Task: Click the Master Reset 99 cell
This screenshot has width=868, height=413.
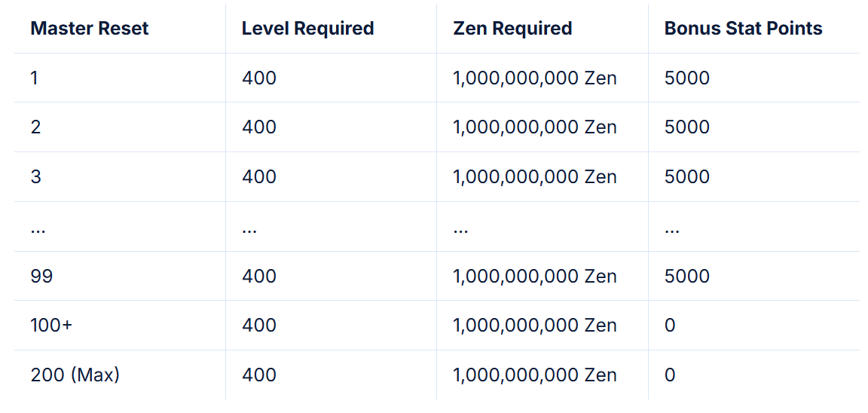Action: (41, 276)
